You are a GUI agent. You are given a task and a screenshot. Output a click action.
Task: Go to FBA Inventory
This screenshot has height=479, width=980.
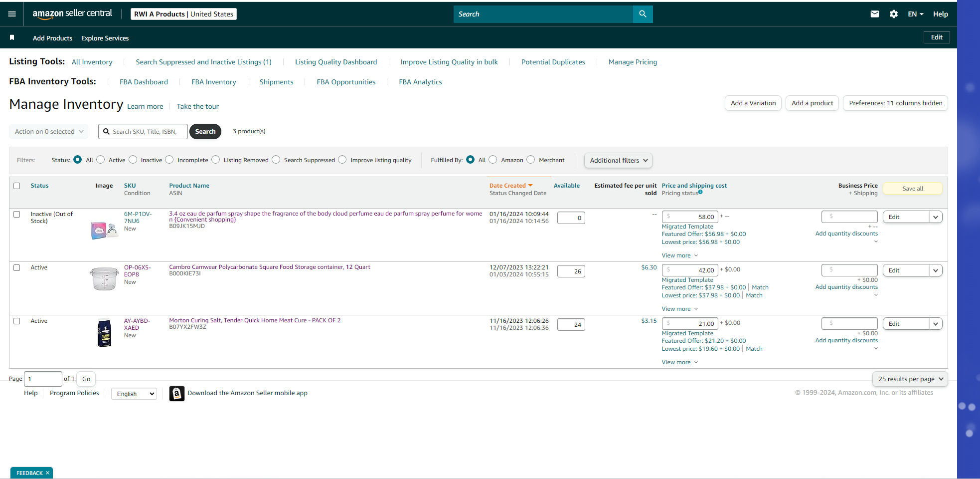tap(214, 82)
